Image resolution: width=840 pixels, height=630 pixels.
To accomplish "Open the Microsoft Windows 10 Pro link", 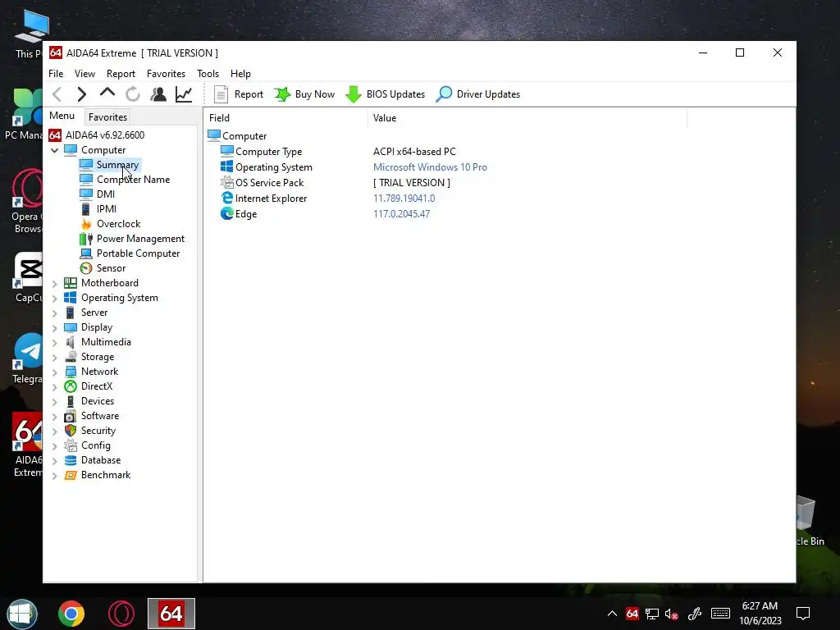I will click(430, 167).
